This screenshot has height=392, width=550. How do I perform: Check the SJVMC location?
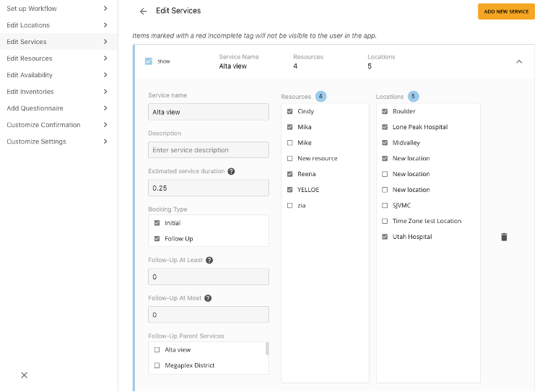(385, 206)
